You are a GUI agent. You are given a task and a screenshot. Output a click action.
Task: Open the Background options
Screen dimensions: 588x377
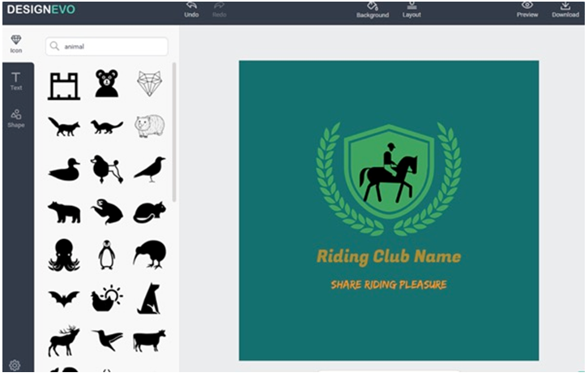373,11
